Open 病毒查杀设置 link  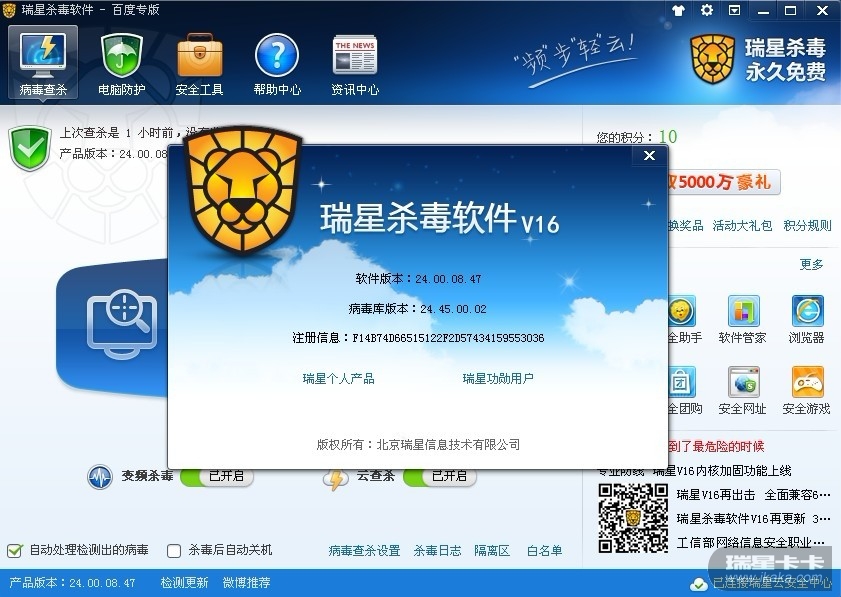(x=364, y=550)
